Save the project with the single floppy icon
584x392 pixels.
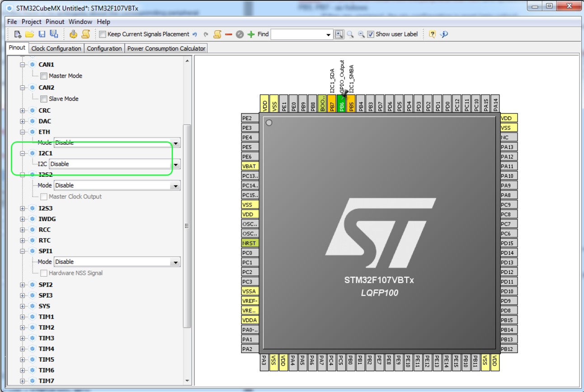pos(42,34)
